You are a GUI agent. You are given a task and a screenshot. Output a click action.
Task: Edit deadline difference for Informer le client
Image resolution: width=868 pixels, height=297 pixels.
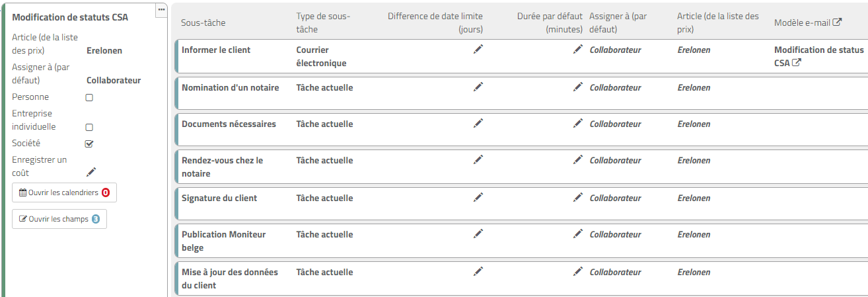[478, 50]
